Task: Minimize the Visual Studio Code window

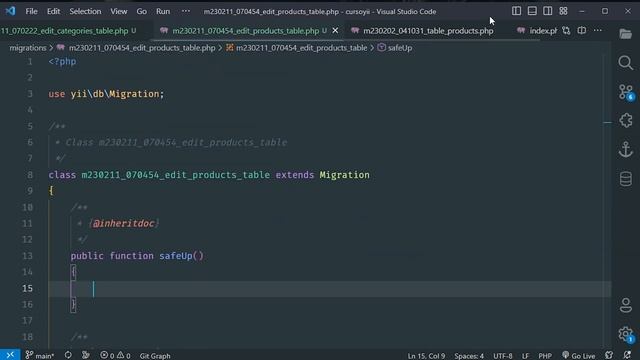Action: tap(582, 11)
